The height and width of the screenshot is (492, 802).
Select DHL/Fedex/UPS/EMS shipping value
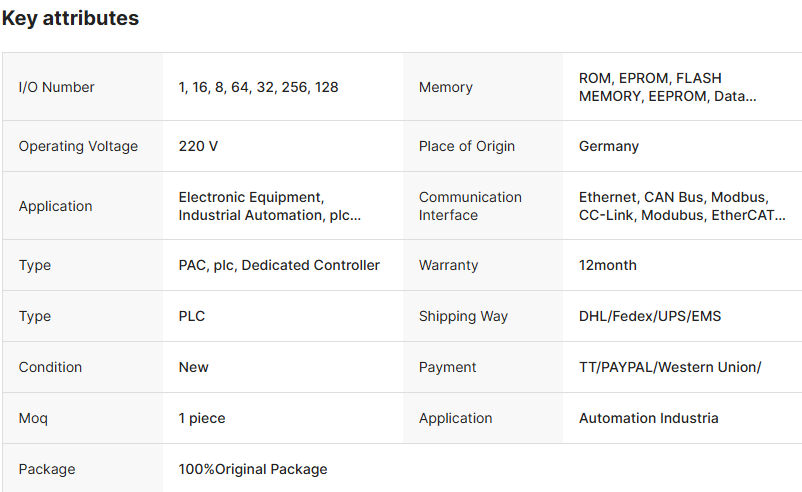click(650, 316)
